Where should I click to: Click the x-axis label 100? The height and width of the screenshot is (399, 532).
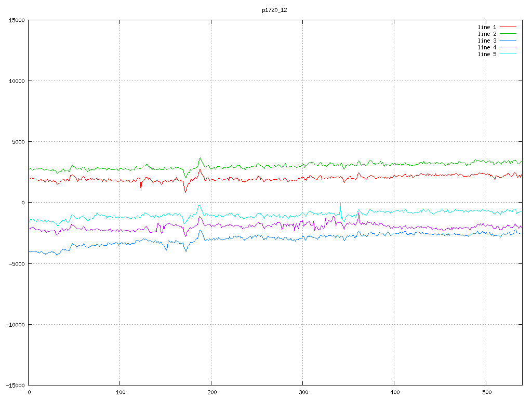tap(121, 393)
